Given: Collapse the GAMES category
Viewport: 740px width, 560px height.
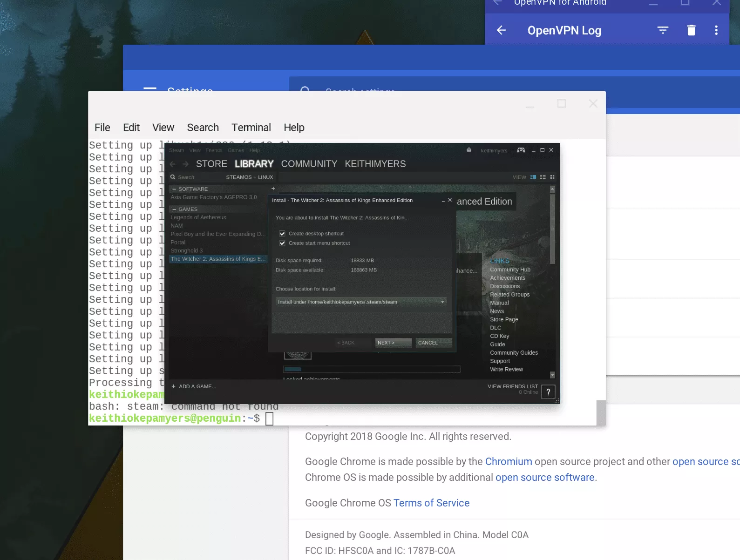Looking at the screenshot, I should 174,209.
